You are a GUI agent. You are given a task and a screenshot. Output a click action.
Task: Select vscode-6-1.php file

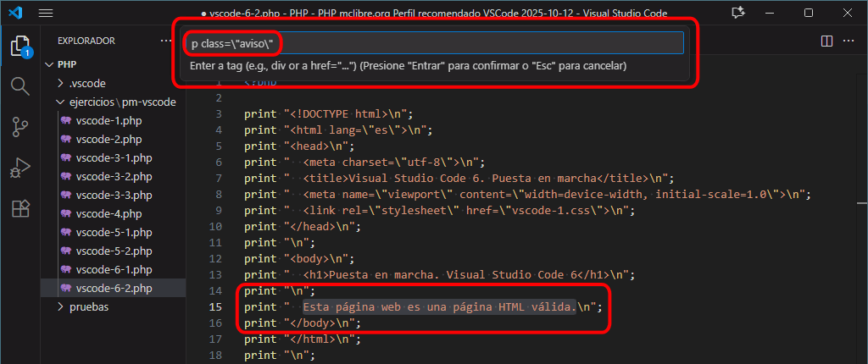(x=113, y=270)
